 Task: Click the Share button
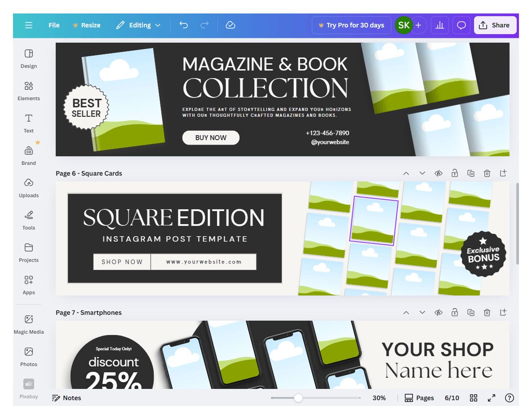(495, 25)
